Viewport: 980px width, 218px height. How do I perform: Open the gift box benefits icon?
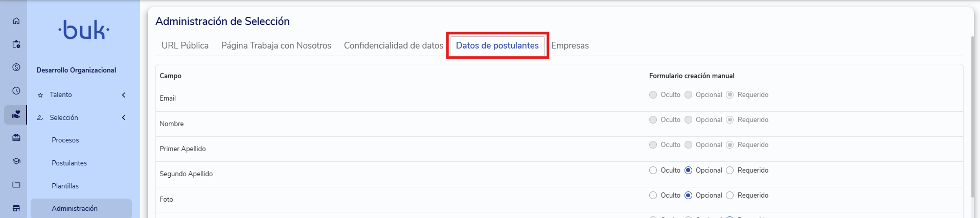(x=16, y=138)
